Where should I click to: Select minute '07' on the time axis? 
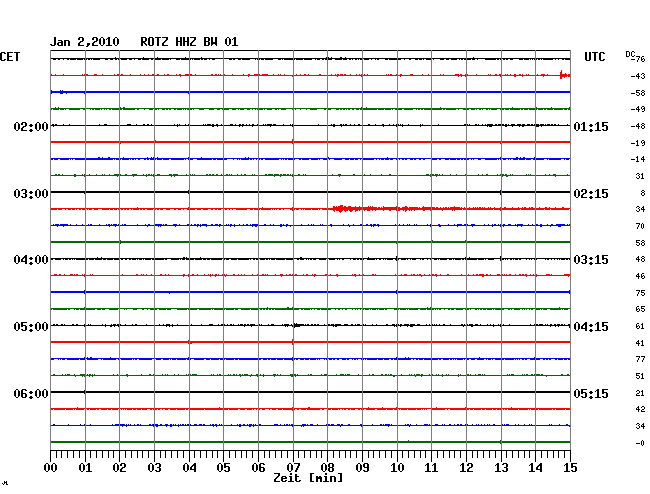293,467
